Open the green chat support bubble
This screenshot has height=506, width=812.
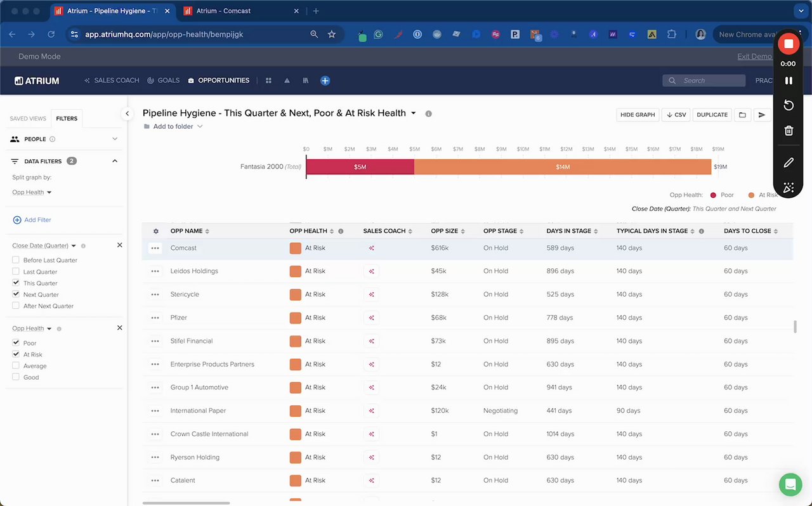(x=790, y=484)
